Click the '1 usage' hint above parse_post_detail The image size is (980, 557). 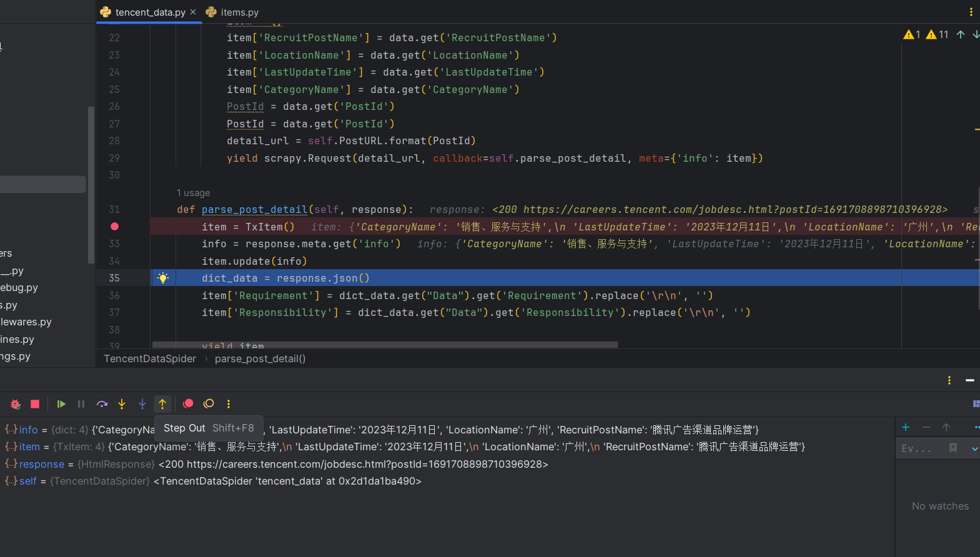(x=193, y=193)
